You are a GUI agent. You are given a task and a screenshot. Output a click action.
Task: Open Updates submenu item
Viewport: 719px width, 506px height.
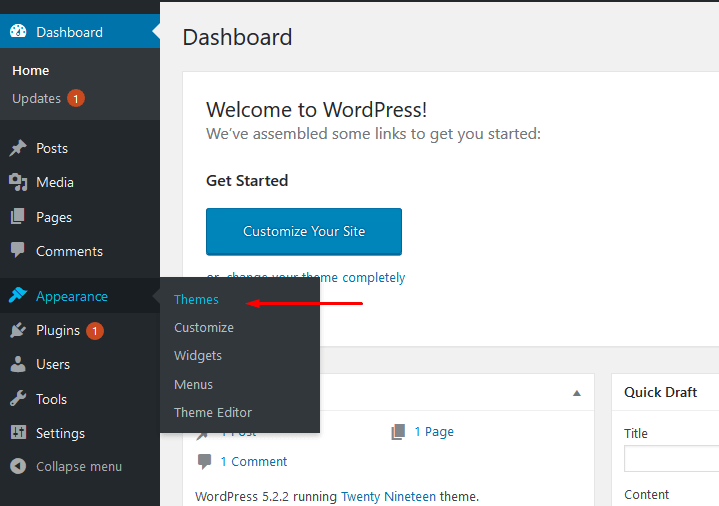[36, 99]
